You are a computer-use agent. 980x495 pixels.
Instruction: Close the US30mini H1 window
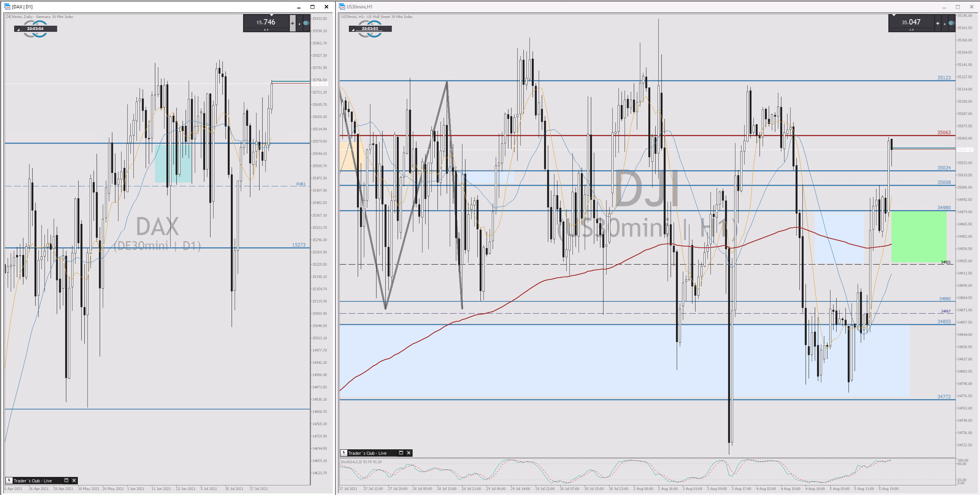(971, 7)
